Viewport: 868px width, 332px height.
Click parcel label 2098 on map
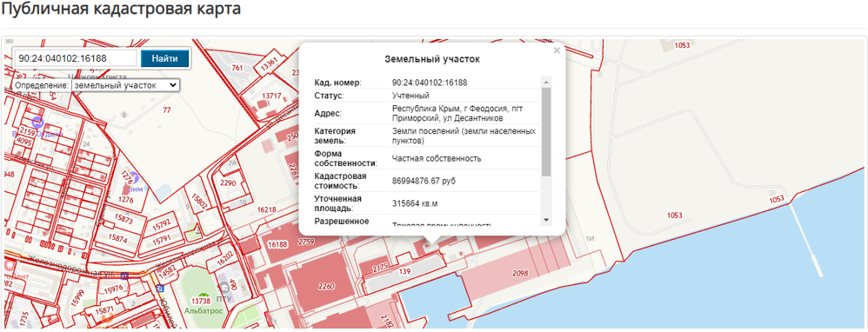click(521, 274)
